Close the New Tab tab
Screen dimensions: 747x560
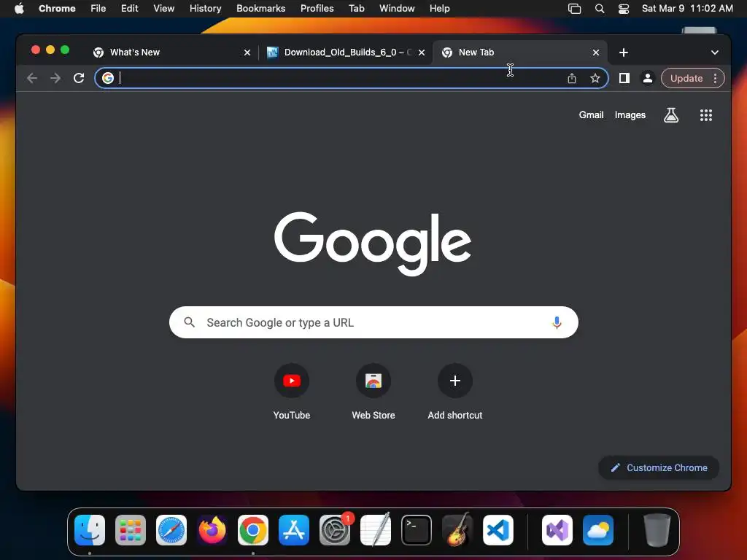click(596, 52)
